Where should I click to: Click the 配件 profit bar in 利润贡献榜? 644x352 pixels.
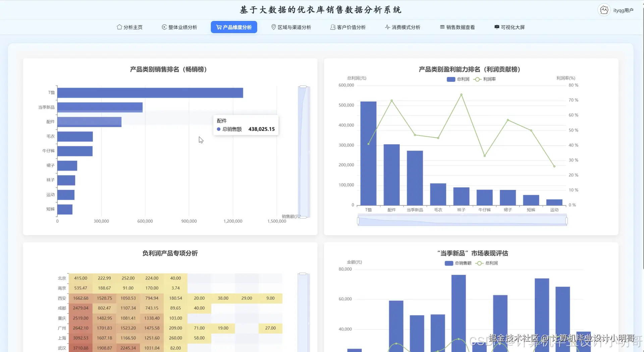tap(391, 175)
